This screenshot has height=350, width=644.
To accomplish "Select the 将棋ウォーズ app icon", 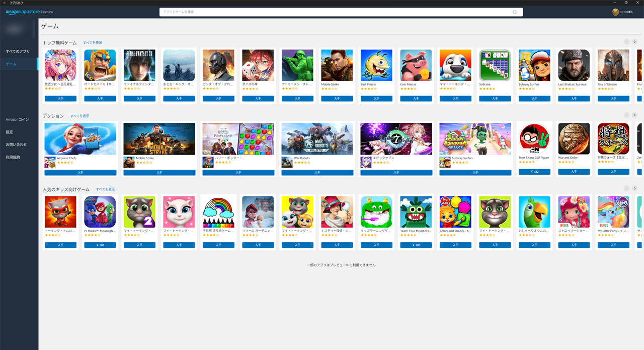I will [x=613, y=138].
